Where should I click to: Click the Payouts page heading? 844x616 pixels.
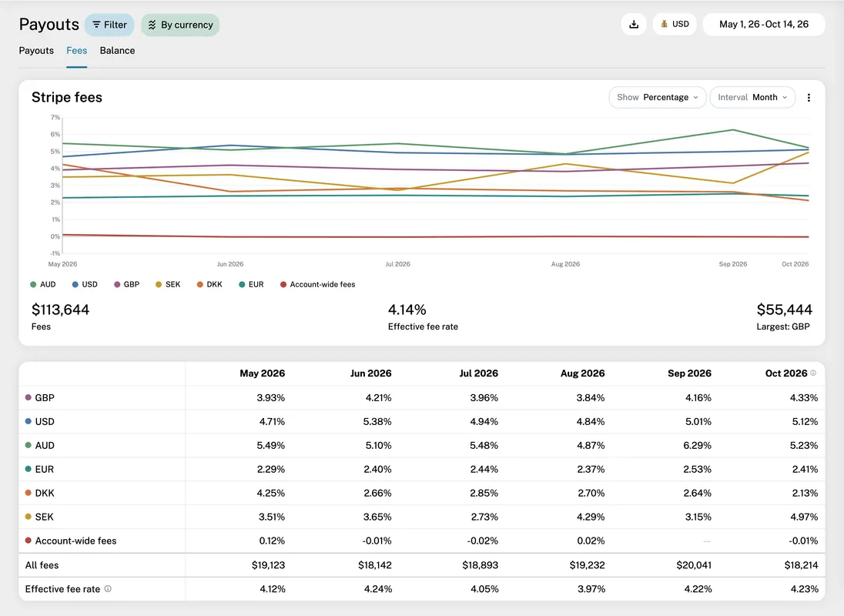(49, 24)
